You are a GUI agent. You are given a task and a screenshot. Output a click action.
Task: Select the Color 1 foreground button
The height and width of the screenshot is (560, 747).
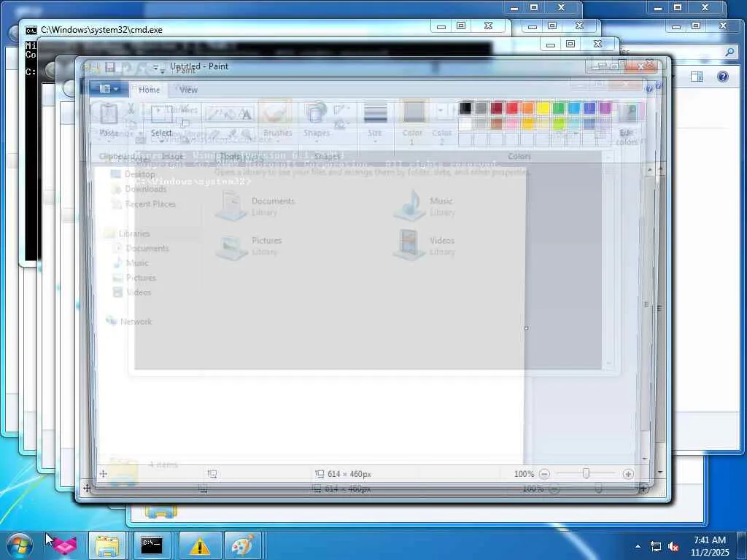tap(413, 122)
